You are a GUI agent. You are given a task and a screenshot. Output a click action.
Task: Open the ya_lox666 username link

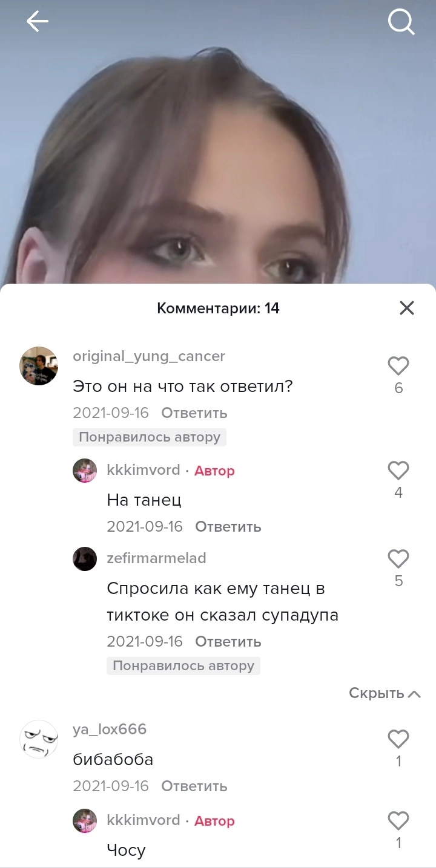[x=110, y=729]
